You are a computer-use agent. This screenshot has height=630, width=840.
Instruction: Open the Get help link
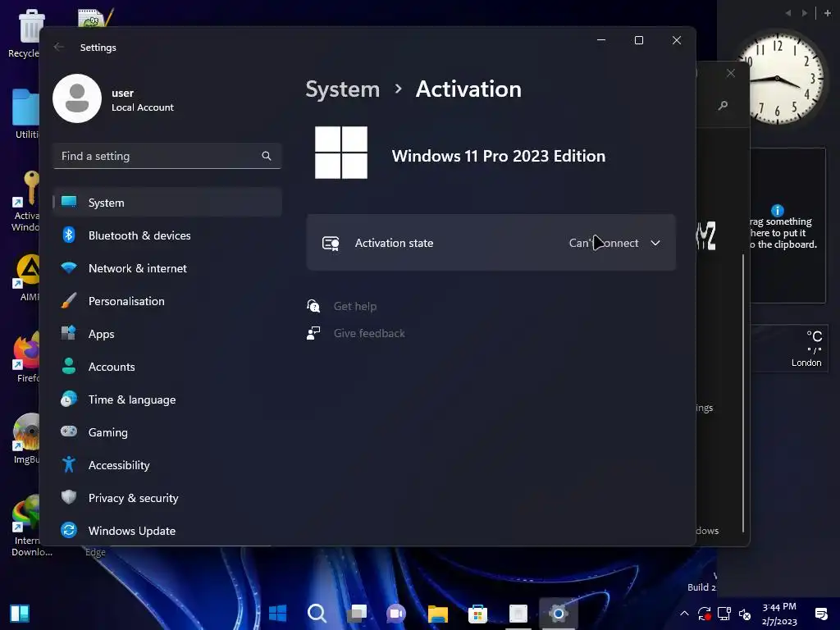pos(355,306)
